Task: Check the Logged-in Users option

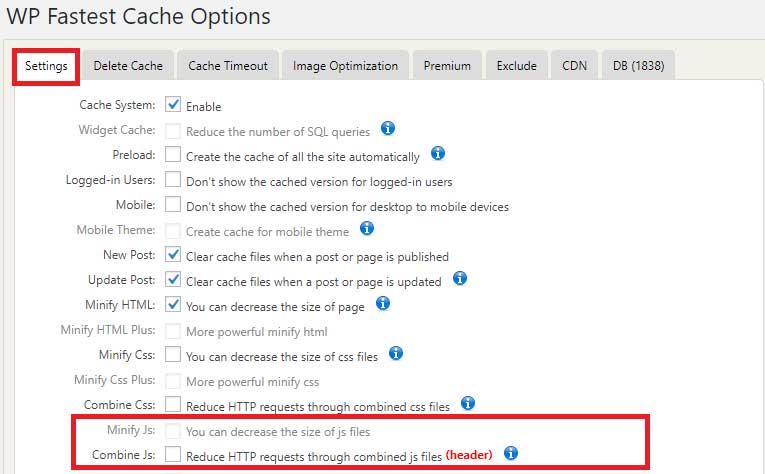Action: pos(173,180)
